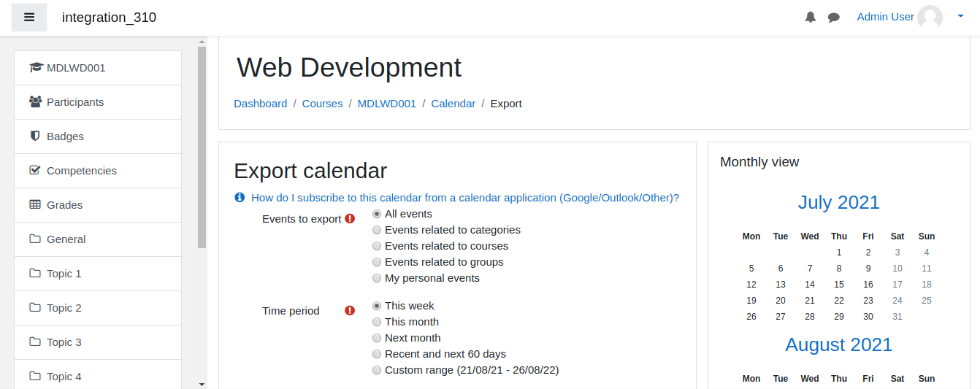Click the Participants people icon
Image resolution: width=980 pixels, height=389 pixels.
[x=36, y=102]
